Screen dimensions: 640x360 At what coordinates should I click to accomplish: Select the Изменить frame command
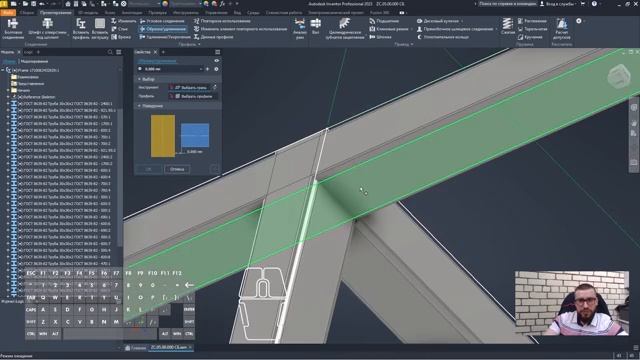pyautogui.click(x=124, y=21)
